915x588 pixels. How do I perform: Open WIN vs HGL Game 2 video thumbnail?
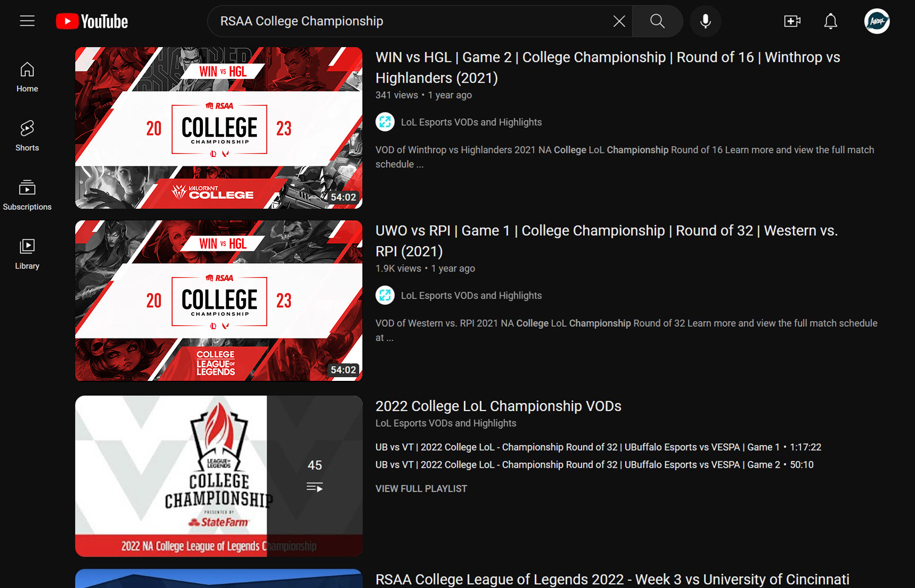click(219, 128)
